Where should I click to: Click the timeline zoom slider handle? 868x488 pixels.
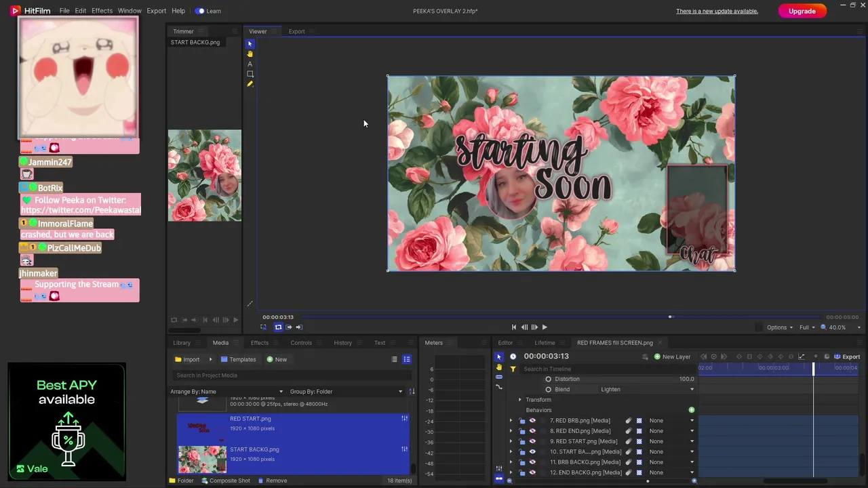[648, 481]
